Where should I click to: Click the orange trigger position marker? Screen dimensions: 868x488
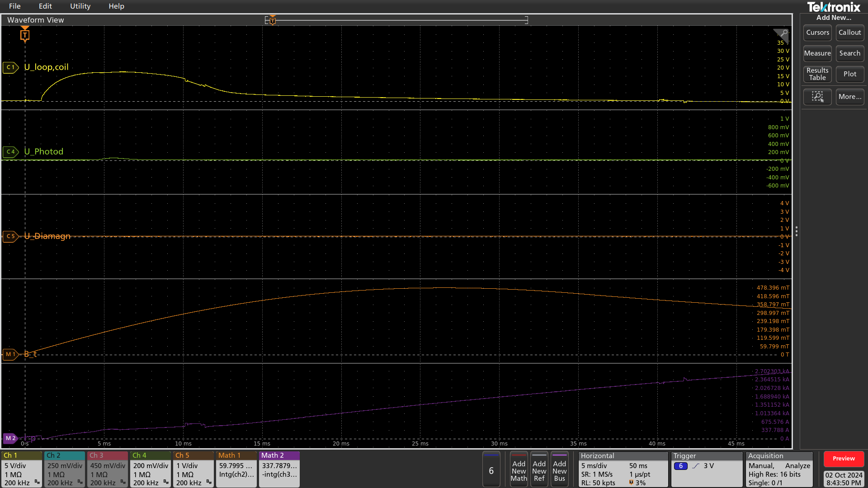25,35
